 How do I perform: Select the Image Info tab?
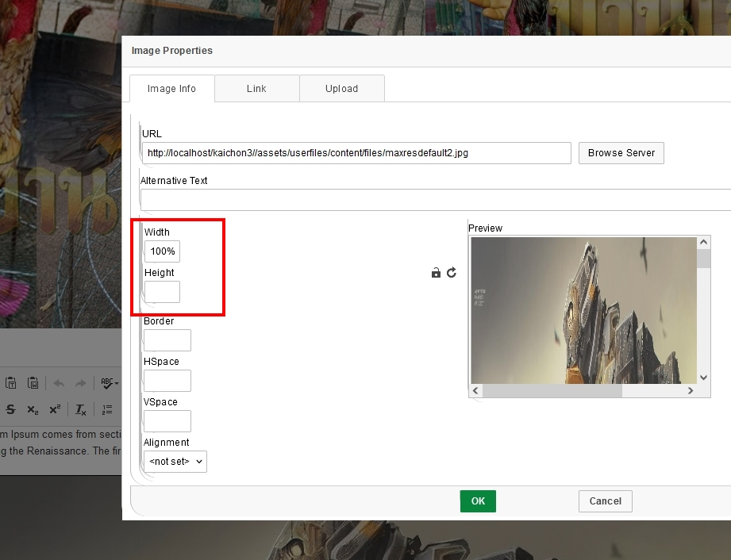[171, 89]
